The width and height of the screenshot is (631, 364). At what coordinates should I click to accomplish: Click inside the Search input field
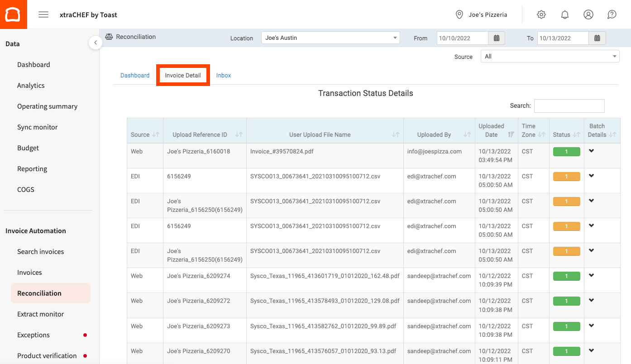coord(569,105)
